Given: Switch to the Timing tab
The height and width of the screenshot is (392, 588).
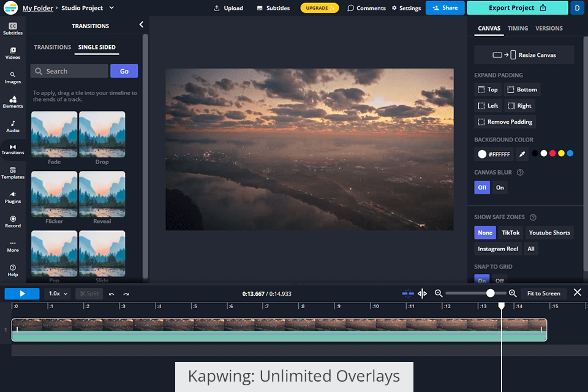Looking at the screenshot, I should (518, 29).
